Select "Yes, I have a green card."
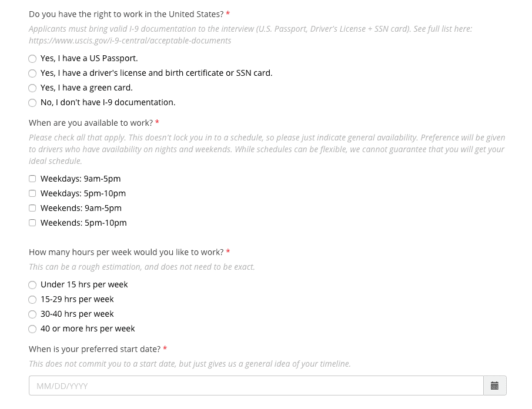Viewport: 532px width, 409px height. point(32,88)
